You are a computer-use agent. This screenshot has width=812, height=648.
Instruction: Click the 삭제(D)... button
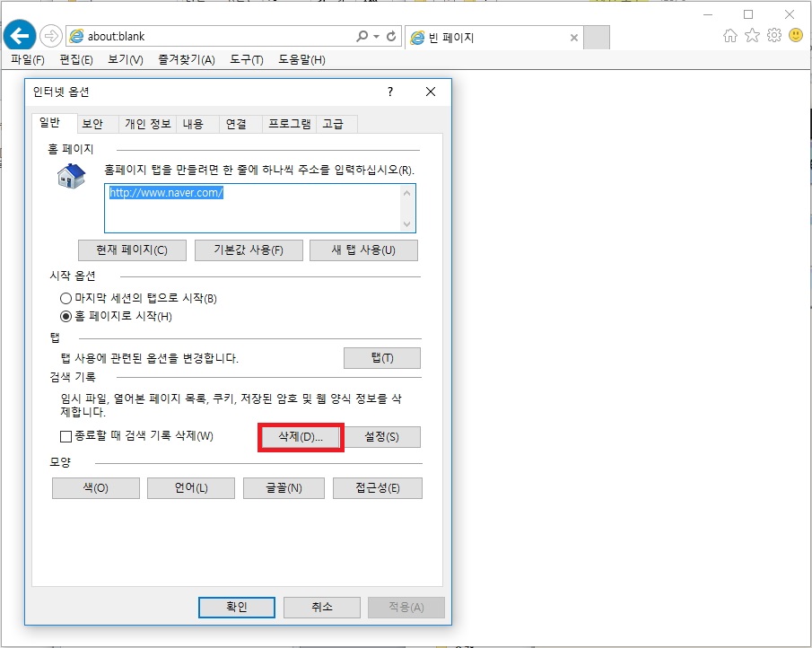(x=301, y=437)
